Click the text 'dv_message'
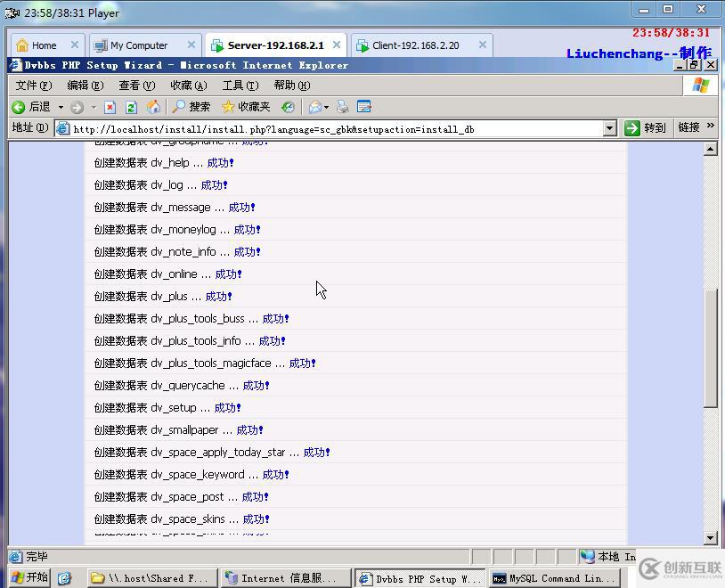Viewport: 725px width, 588px height. pyautogui.click(x=180, y=208)
